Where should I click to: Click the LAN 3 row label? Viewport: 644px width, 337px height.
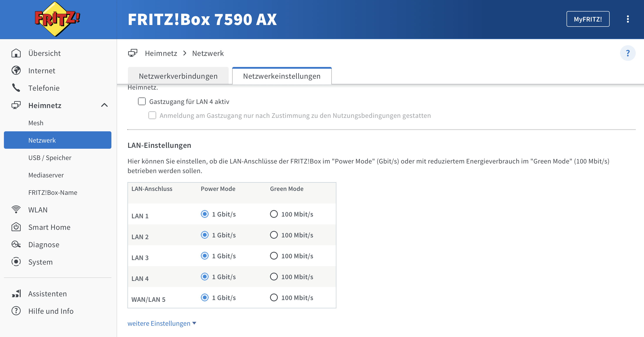coord(140,258)
